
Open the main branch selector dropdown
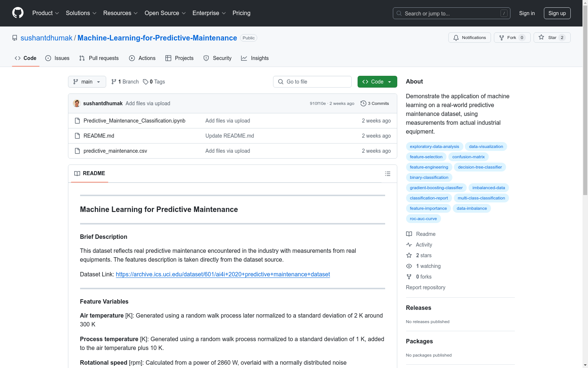coord(87,82)
